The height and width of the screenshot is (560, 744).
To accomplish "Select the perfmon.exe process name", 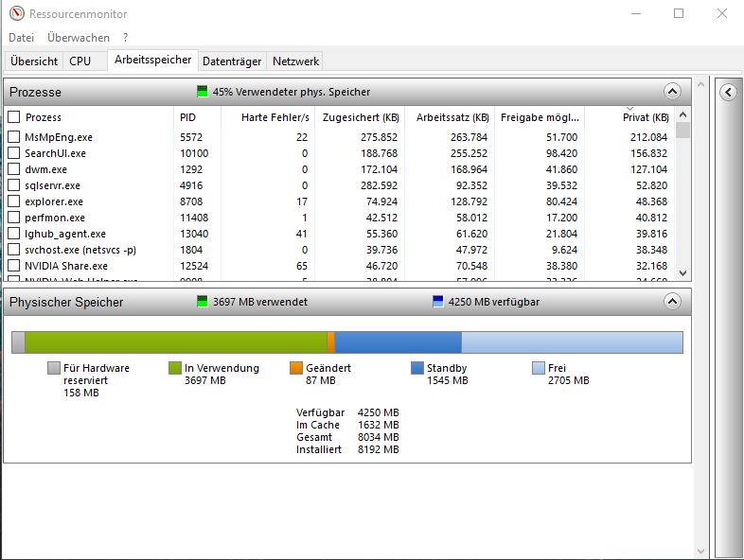I will (x=55, y=218).
